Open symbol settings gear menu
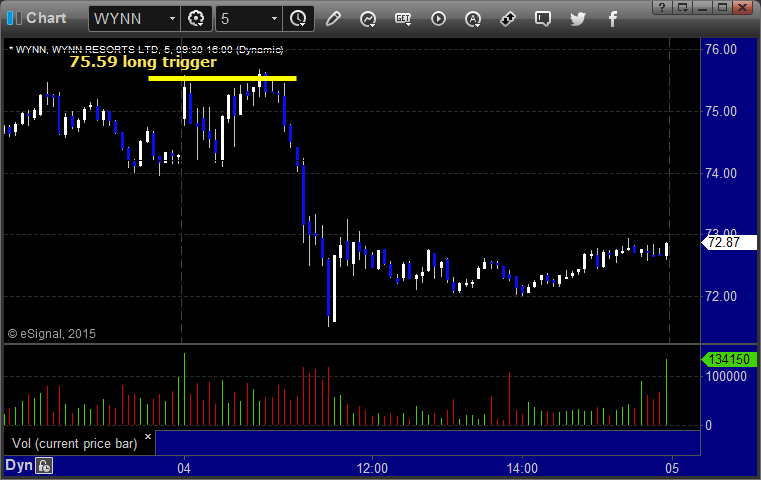This screenshot has height=480, width=761. tap(196, 19)
